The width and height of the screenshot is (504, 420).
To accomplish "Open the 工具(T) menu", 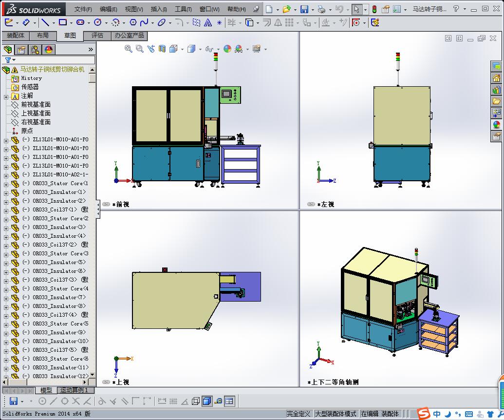I will click(x=183, y=9).
